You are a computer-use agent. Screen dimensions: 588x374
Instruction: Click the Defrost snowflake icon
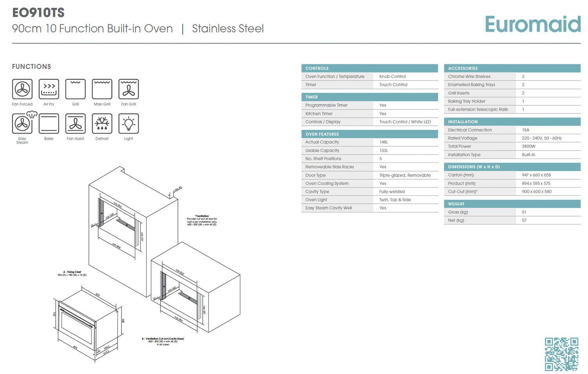(x=102, y=124)
